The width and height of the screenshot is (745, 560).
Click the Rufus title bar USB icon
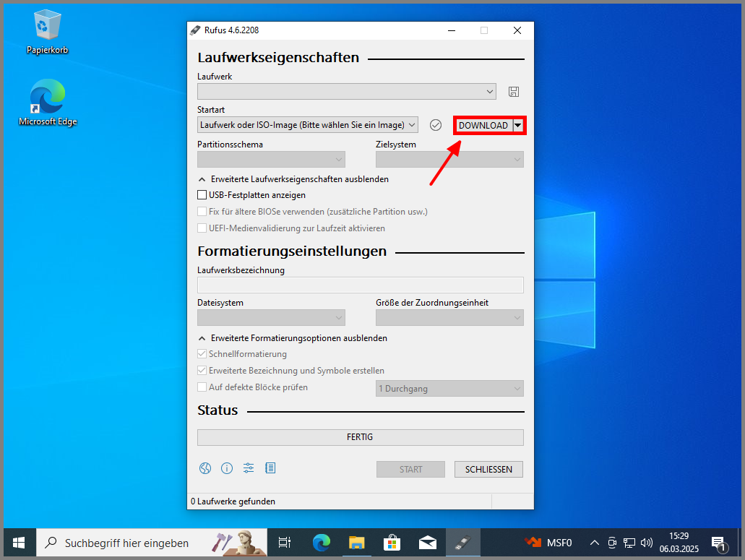tap(195, 30)
